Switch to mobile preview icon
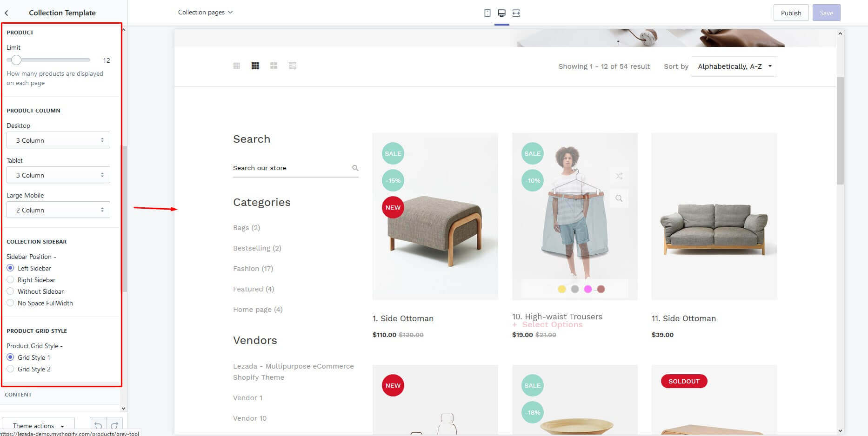This screenshot has width=868, height=436. (487, 13)
